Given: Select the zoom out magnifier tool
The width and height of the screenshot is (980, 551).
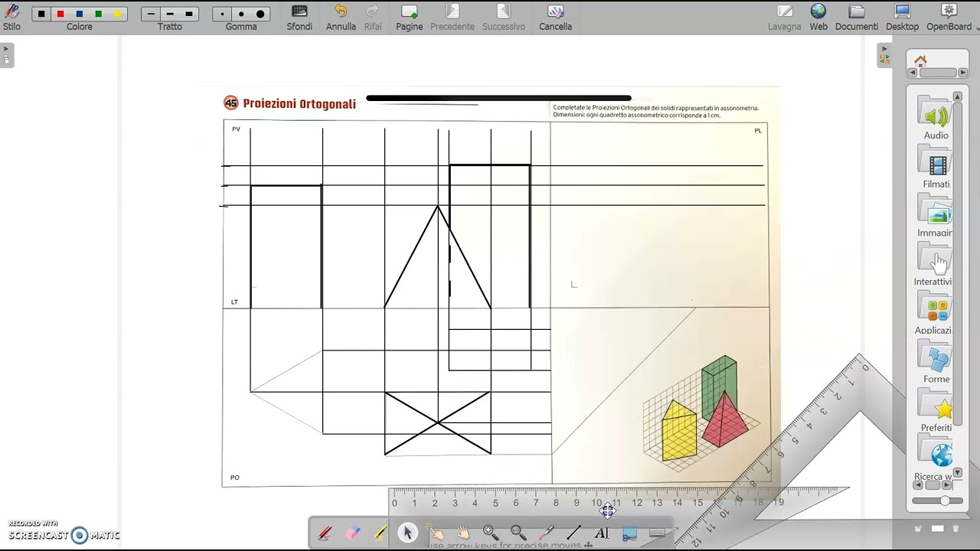Looking at the screenshot, I should pos(518,533).
